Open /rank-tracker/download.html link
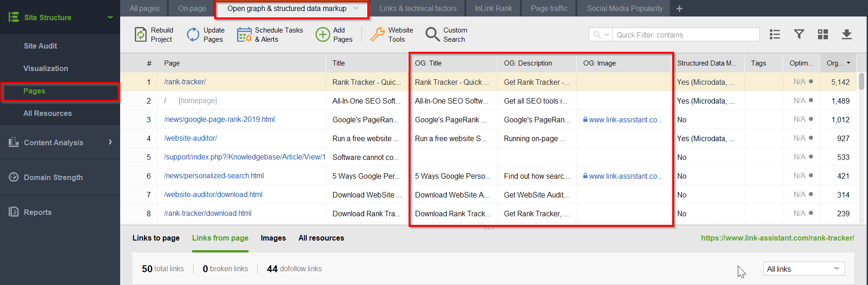This screenshot has width=868, height=285. pos(208,213)
